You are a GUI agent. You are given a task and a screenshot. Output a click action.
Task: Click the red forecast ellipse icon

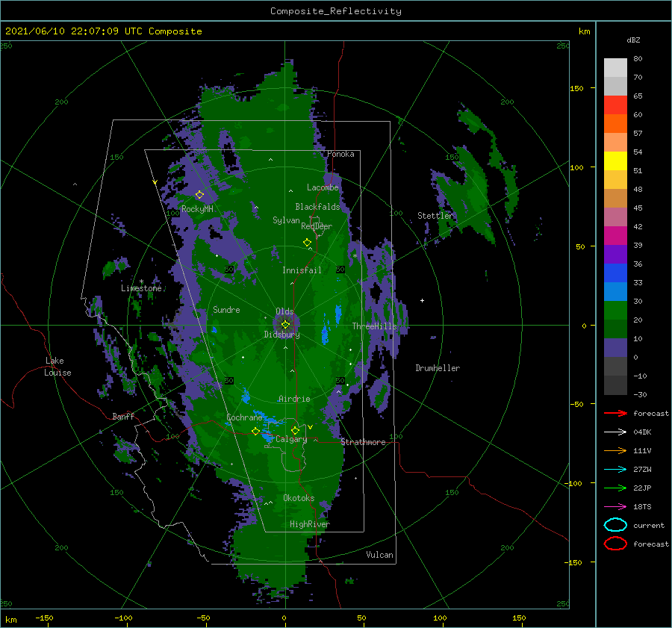[x=615, y=544]
